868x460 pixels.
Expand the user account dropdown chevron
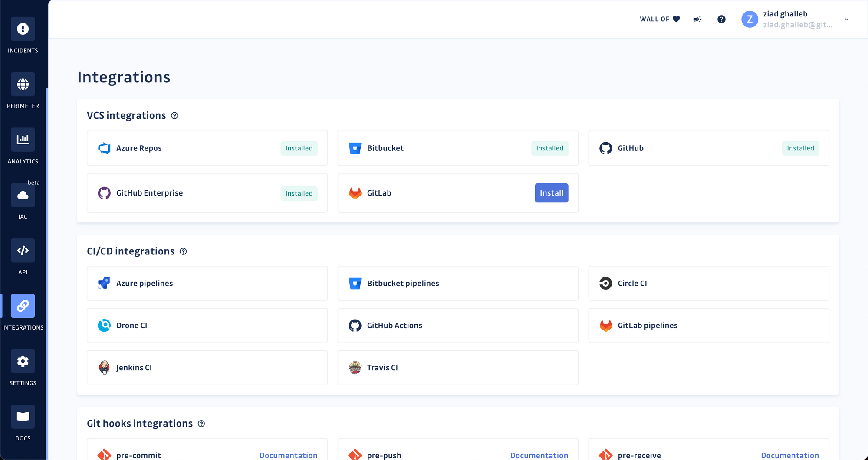click(x=846, y=19)
